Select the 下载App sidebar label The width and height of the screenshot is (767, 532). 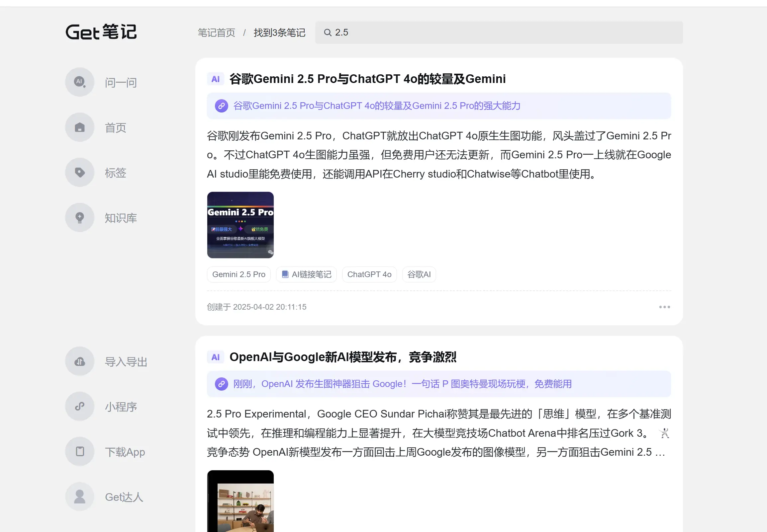click(125, 452)
